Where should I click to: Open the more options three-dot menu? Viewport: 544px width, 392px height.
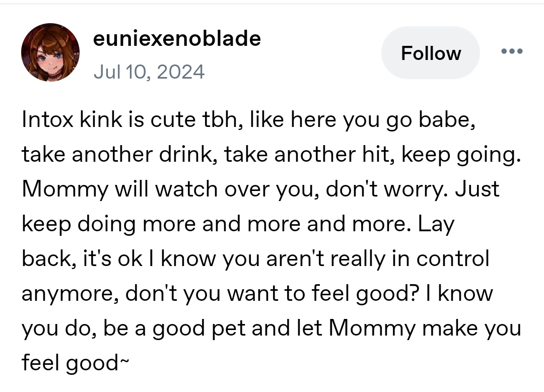(512, 51)
